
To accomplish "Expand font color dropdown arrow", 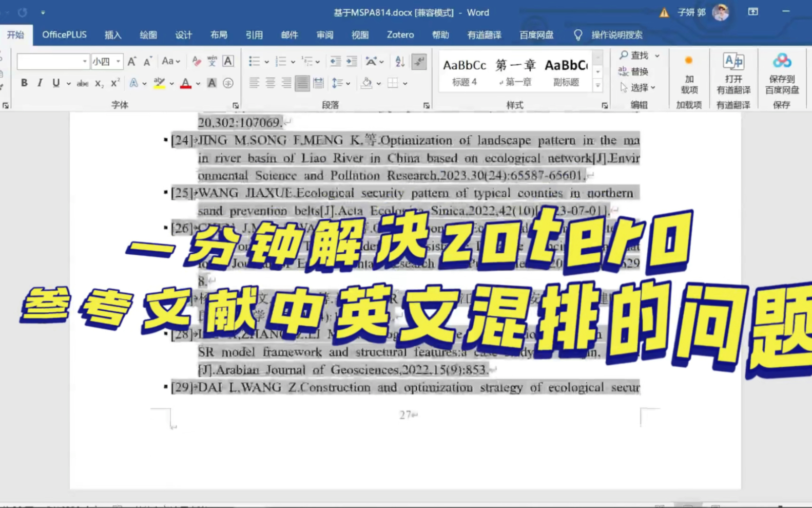I will tap(198, 84).
